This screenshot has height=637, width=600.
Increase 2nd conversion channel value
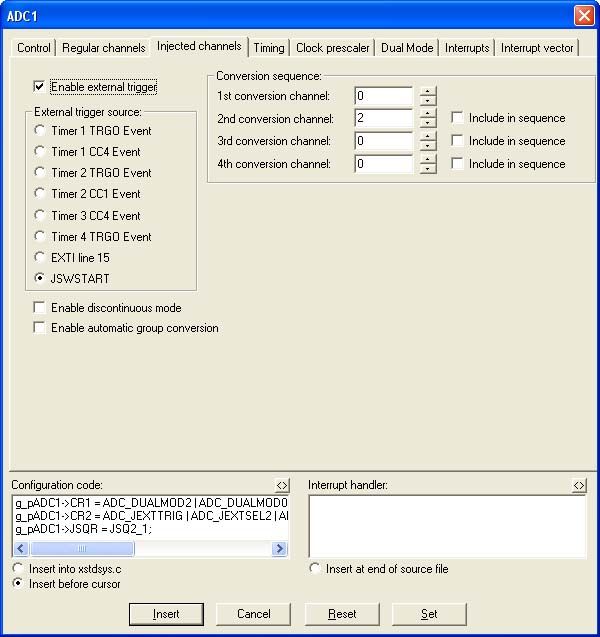coord(428,113)
